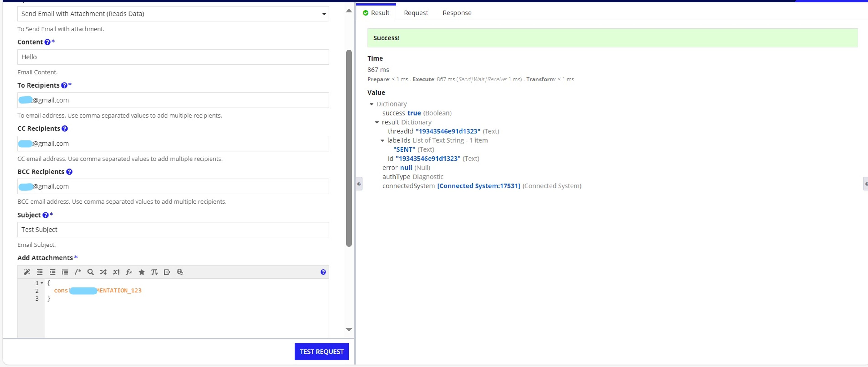Click the form pane vertical scrollbar thumb
Image resolution: width=868 pixels, height=367 pixels.
coord(349,148)
